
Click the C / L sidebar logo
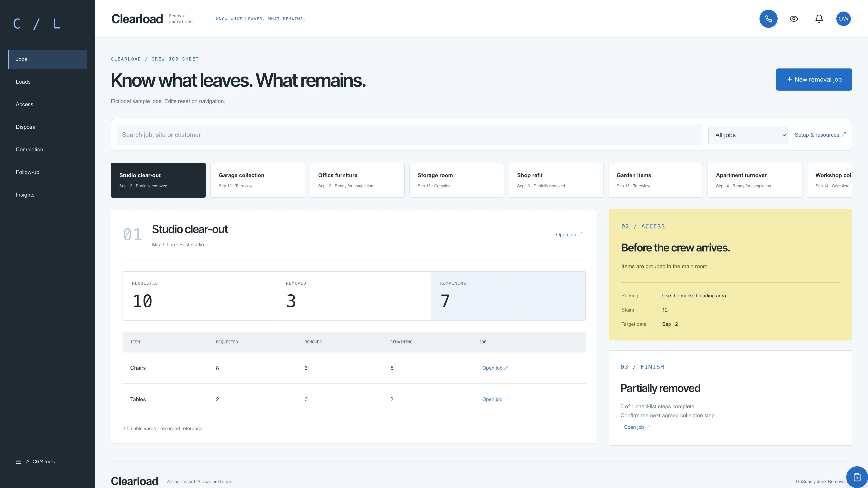point(36,24)
